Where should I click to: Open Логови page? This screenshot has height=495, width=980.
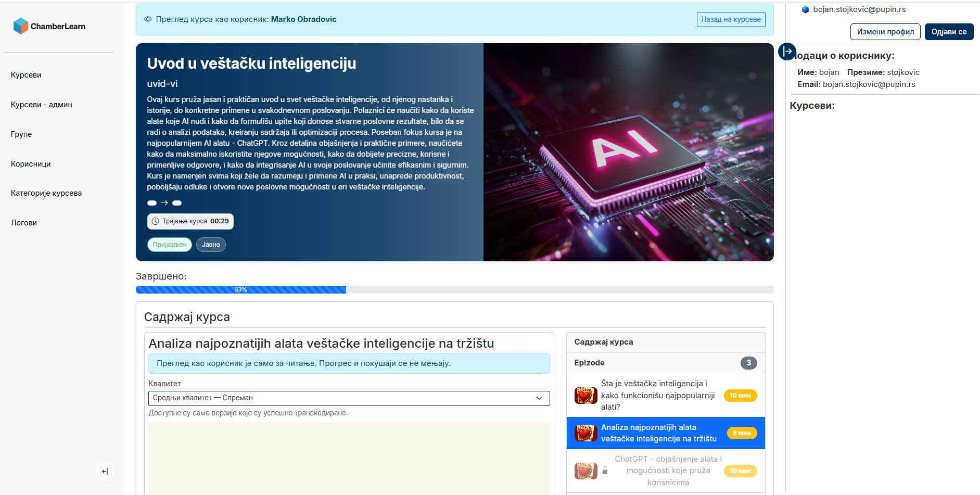click(x=24, y=223)
